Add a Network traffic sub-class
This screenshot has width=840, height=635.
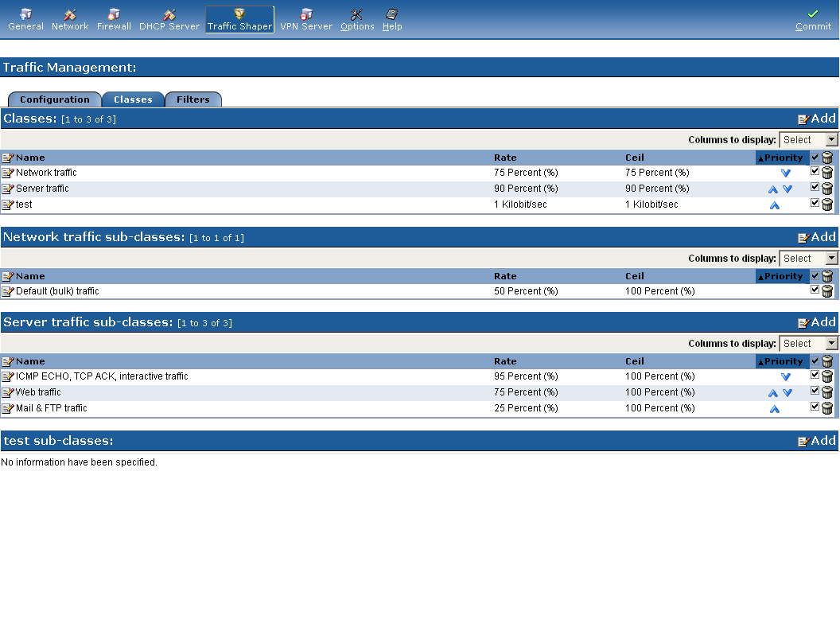click(817, 237)
